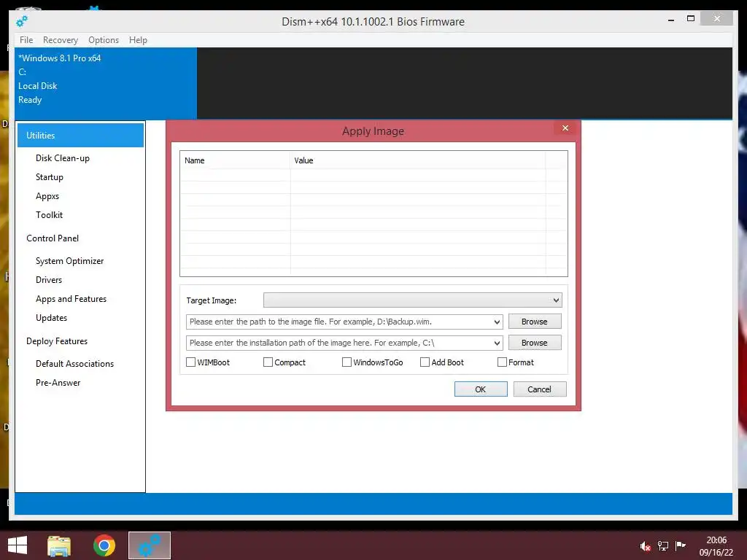The image size is (747, 560).
Task: Open Pre-Answer in sidebar
Action: pos(58,383)
